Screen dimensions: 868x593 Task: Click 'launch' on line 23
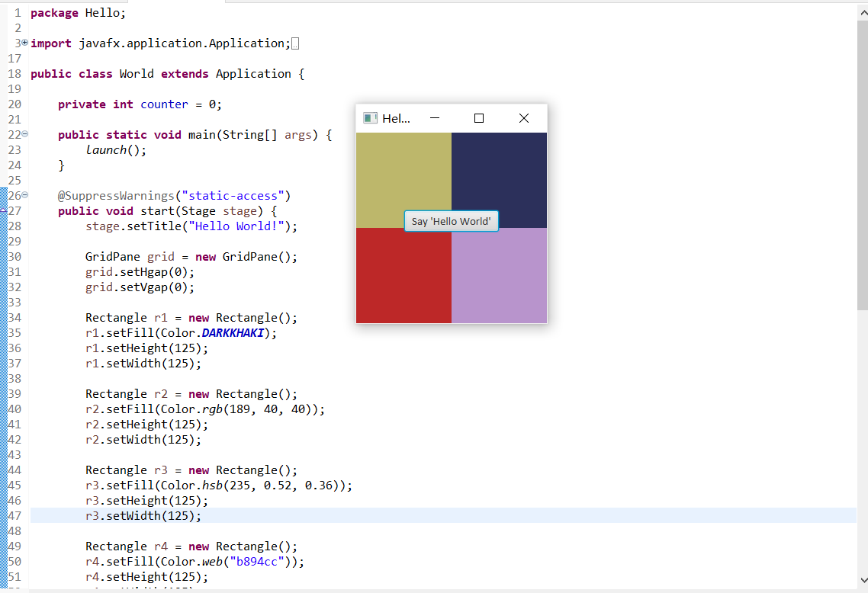106,150
